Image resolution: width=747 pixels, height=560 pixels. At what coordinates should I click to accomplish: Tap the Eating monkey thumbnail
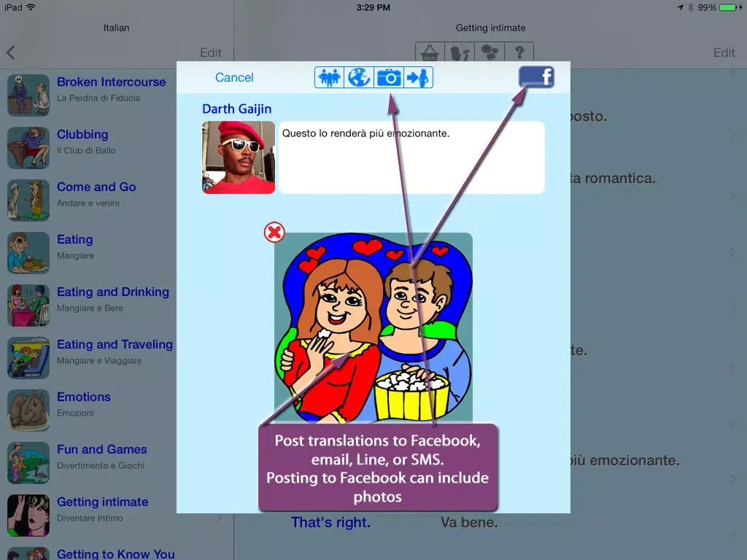(28, 252)
